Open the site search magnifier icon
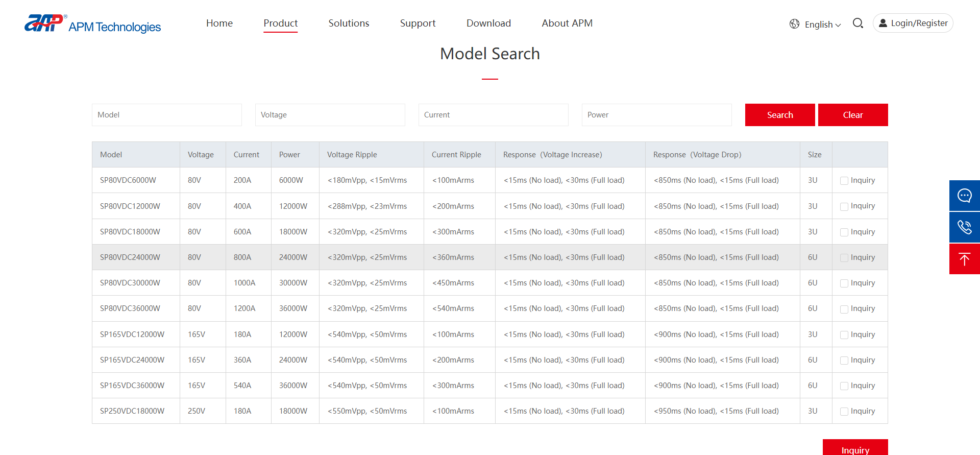 858,23
